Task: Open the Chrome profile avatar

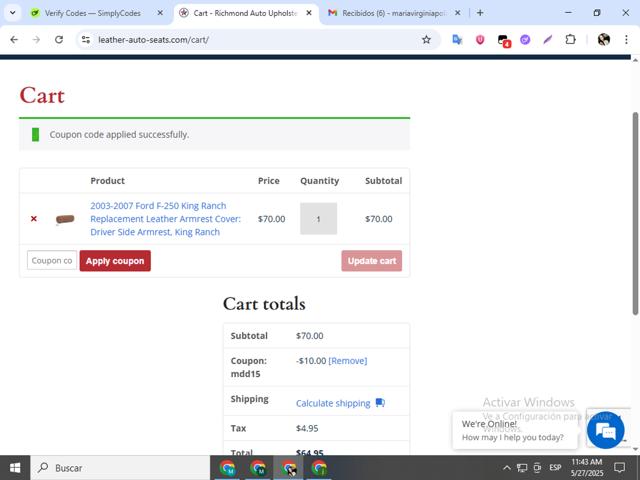Action: tap(604, 40)
